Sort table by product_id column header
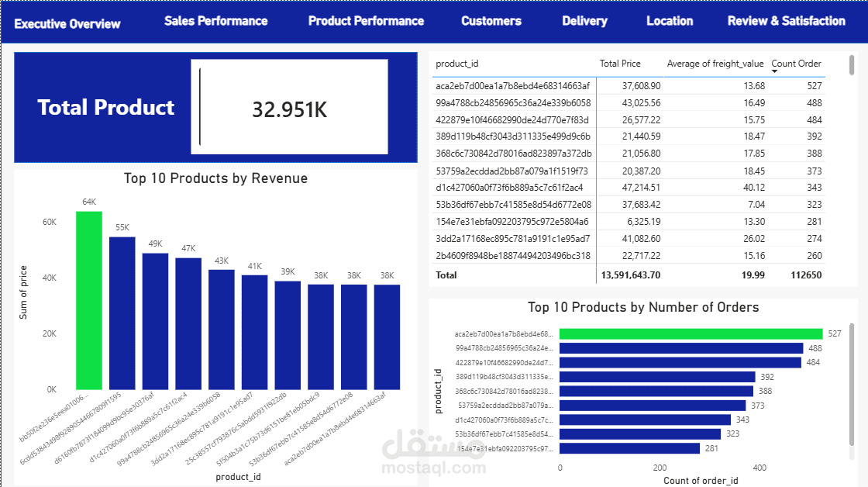Image resolution: width=868 pixels, height=487 pixels. click(456, 64)
